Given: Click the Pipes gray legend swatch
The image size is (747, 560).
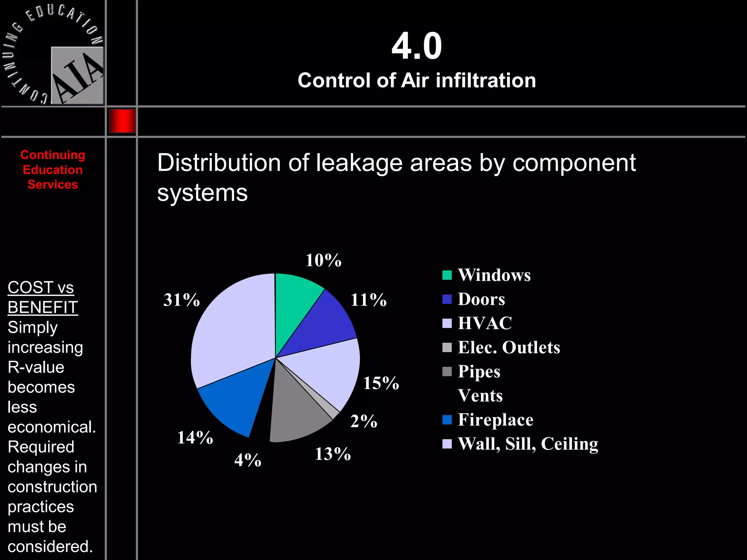Looking at the screenshot, I should (447, 372).
